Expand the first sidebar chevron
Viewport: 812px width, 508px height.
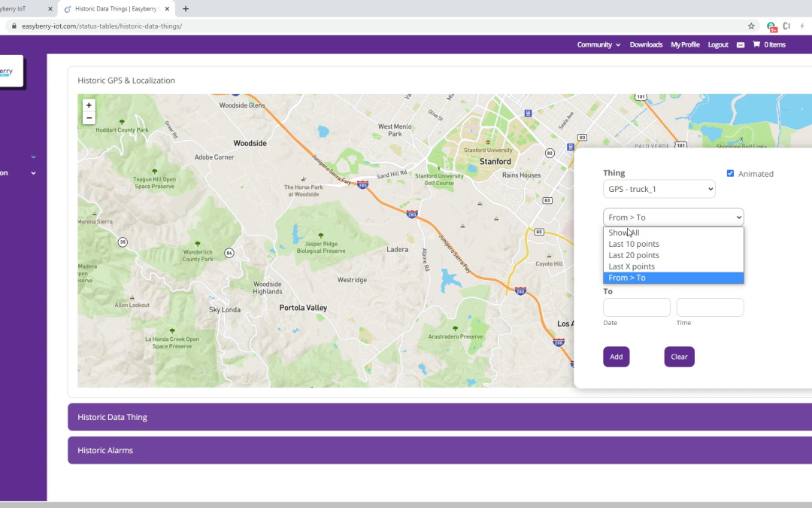point(34,157)
